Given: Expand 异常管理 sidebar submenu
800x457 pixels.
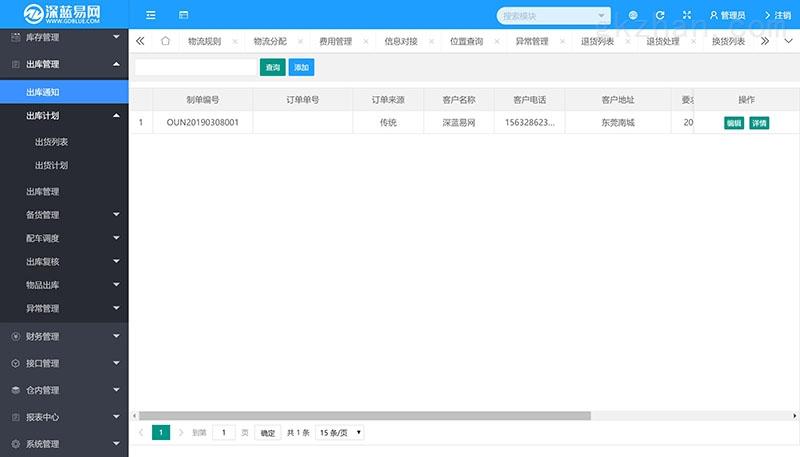Looking at the screenshot, I should [64, 309].
